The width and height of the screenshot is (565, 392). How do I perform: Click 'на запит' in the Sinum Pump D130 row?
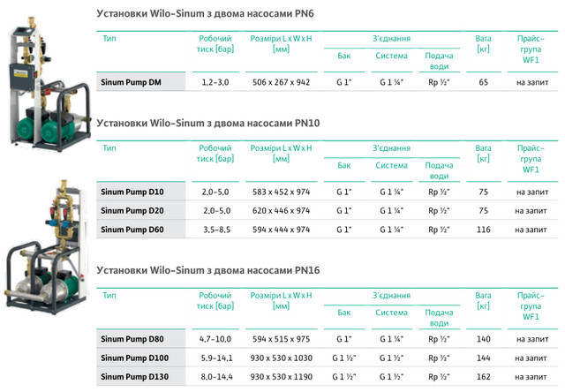pyautogui.click(x=531, y=375)
